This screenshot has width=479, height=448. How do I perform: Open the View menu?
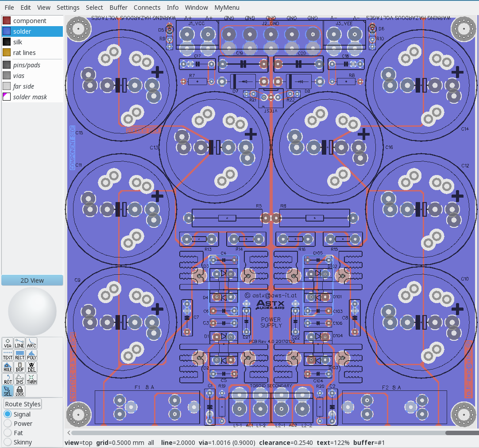pyautogui.click(x=44, y=8)
